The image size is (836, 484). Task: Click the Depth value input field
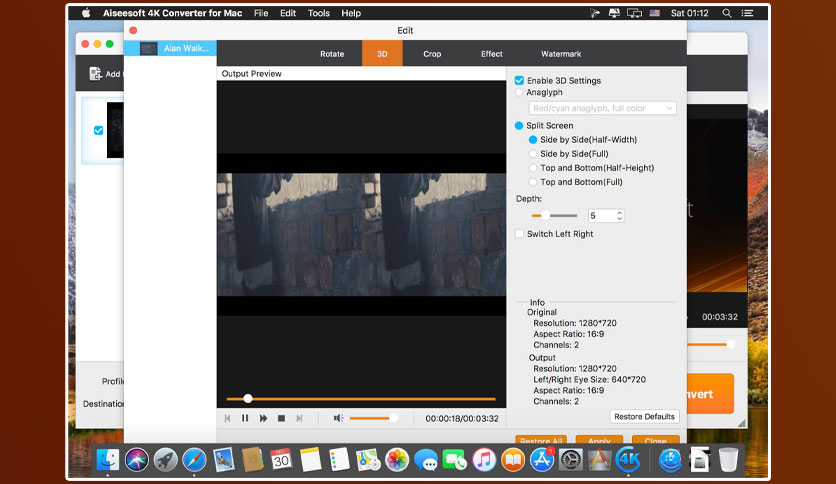601,215
